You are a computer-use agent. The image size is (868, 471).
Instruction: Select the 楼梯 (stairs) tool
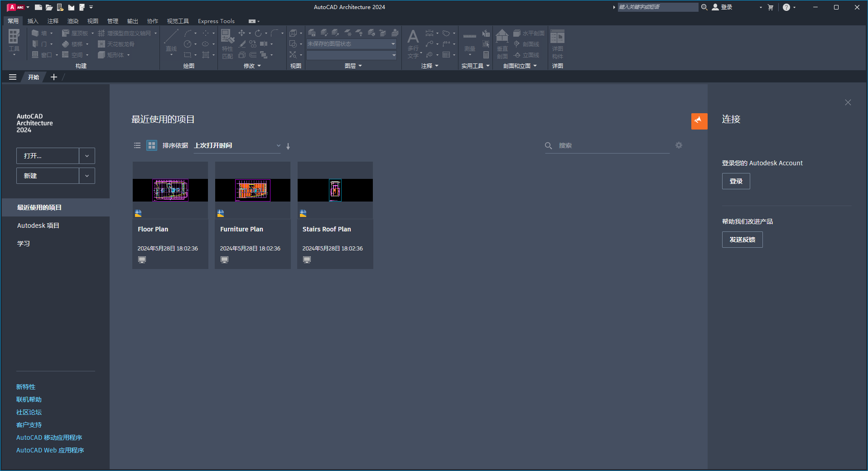coord(74,43)
